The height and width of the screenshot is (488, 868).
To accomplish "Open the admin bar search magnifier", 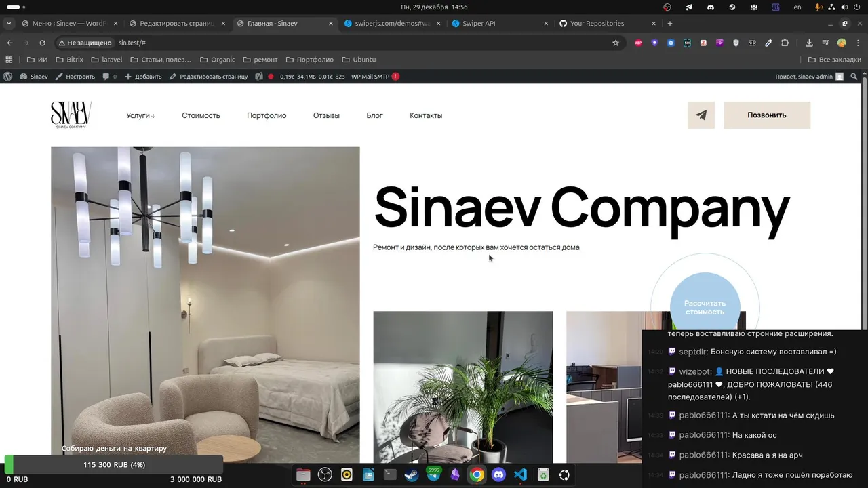I will tap(854, 77).
